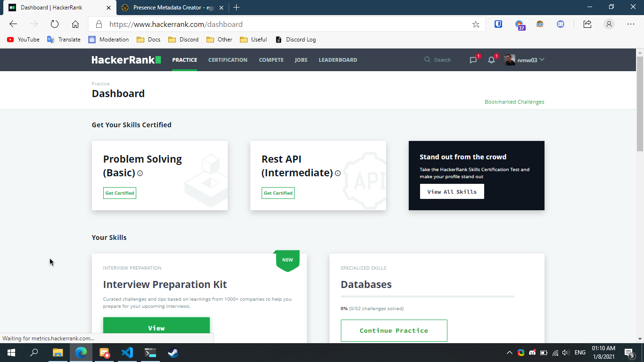This screenshot has height=362, width=644.
Task: Expand the Docs bookmark folder
Action: [149, 40]
